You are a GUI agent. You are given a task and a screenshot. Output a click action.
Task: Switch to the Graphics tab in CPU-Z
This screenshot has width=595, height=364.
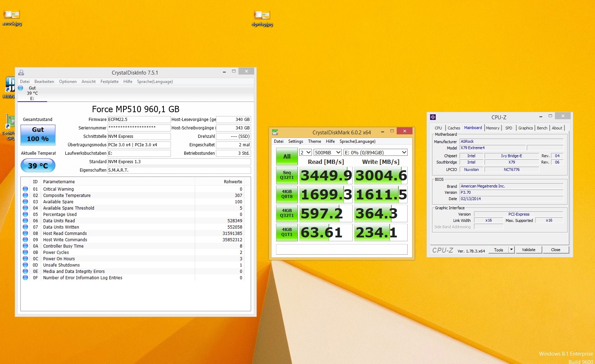(525, 128)
